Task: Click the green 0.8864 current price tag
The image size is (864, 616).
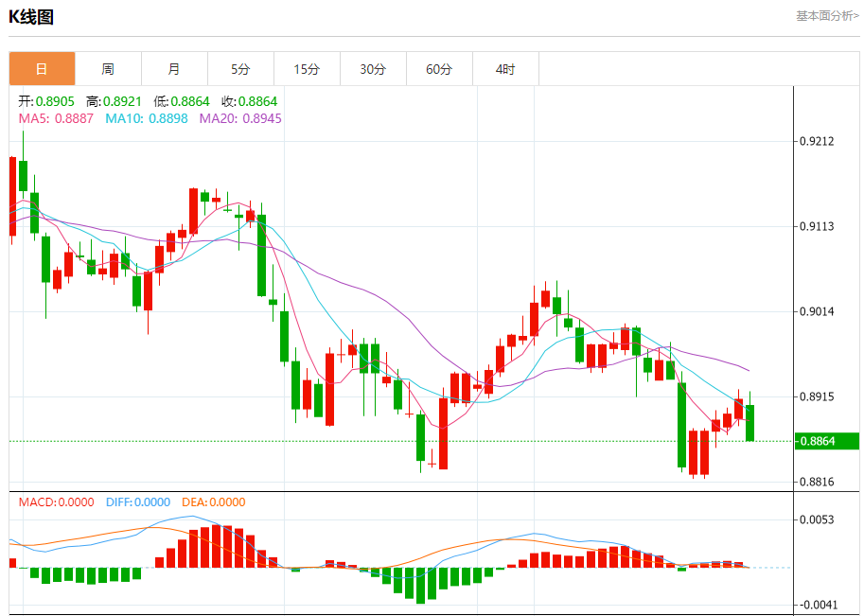Action: (x=826, y=441)
